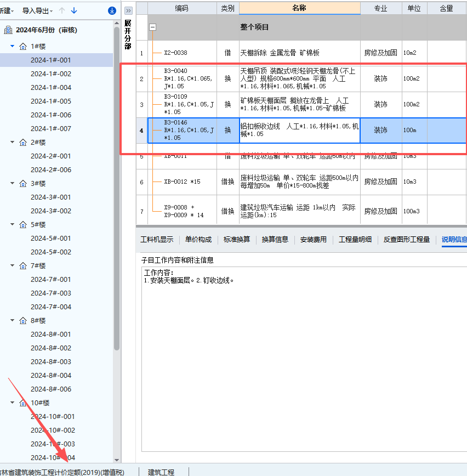The height and width of the screenshot is (476, 467).
Task: Click the 名称 column header
Action: [x=300, y=8]
